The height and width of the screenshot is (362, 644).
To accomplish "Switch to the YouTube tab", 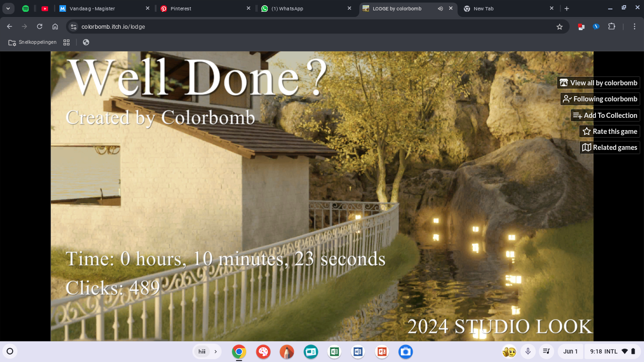I will (45, 8).
